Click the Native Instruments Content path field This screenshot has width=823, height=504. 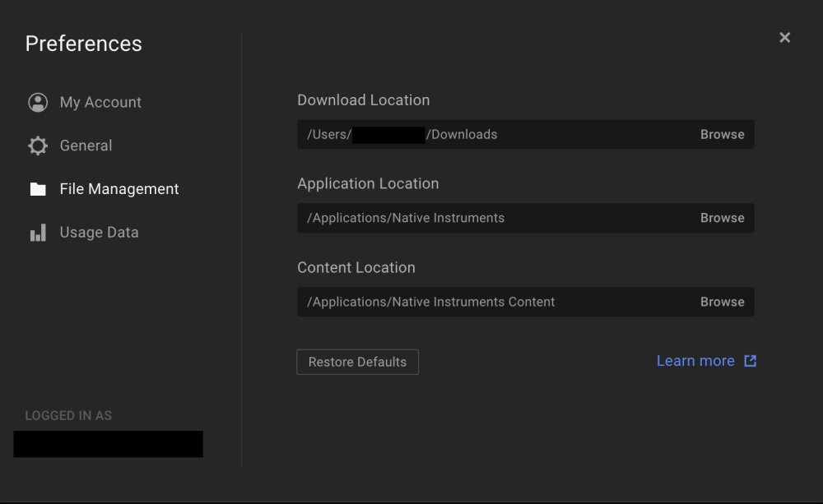[526, 302]
